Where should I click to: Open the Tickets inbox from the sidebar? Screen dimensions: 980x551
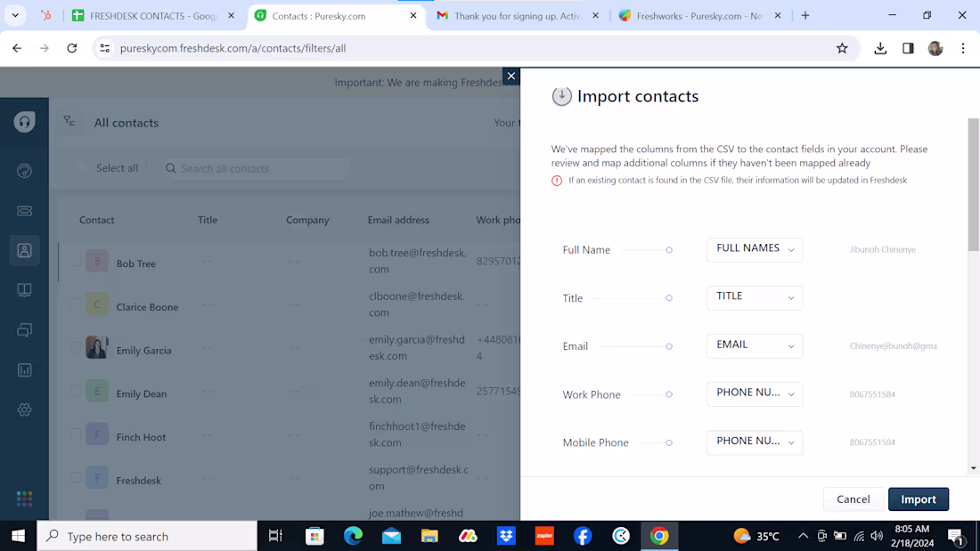pyautogui.click(x=24, y=211)
